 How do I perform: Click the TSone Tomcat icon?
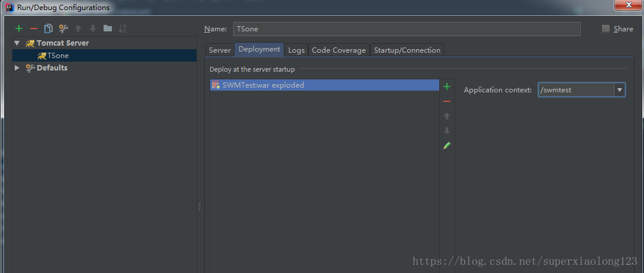point(41,56)
